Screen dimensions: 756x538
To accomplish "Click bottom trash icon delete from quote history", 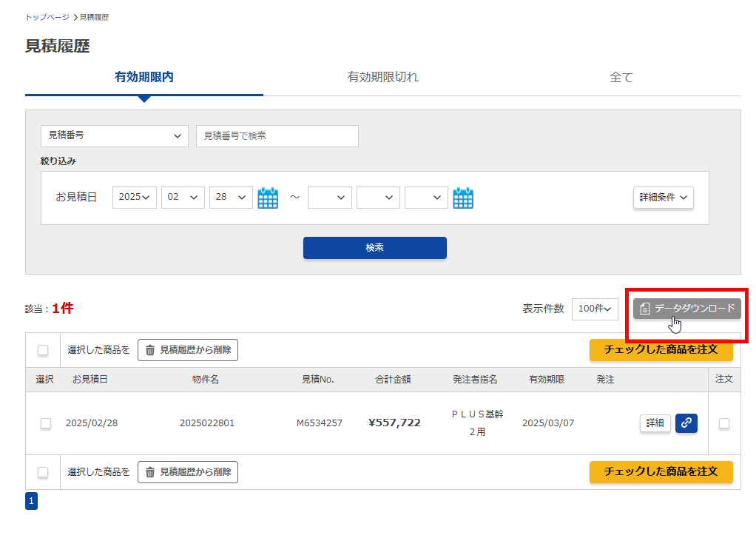I will pos(188,472).
